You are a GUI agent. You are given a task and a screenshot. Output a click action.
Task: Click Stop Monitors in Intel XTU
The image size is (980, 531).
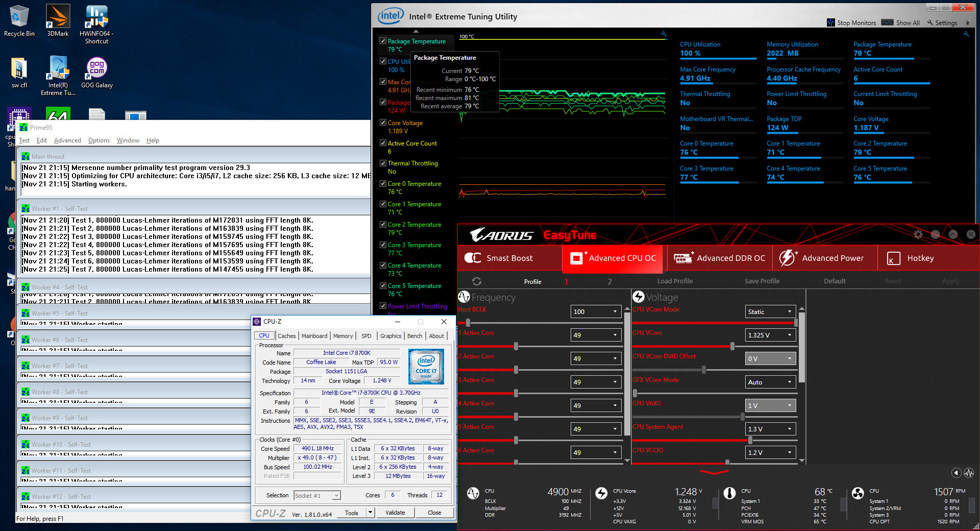point(851,22)
